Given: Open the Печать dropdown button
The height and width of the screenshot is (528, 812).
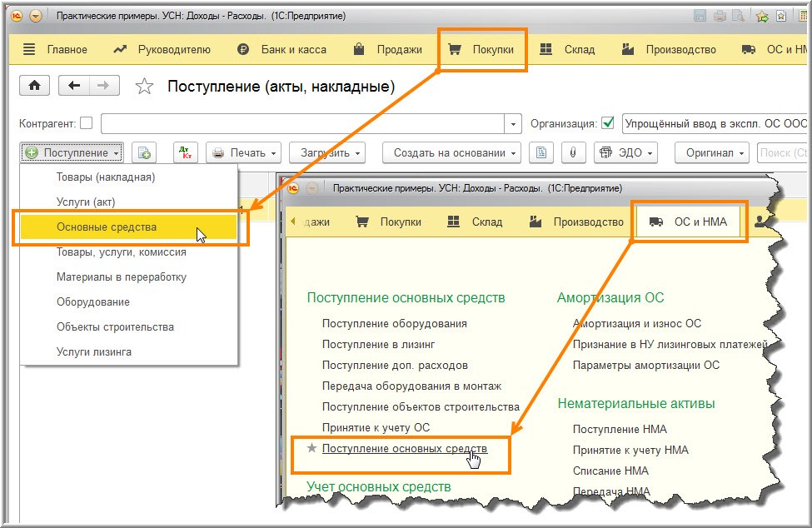Looking at the screenshot, I should (x=243, y=152).
